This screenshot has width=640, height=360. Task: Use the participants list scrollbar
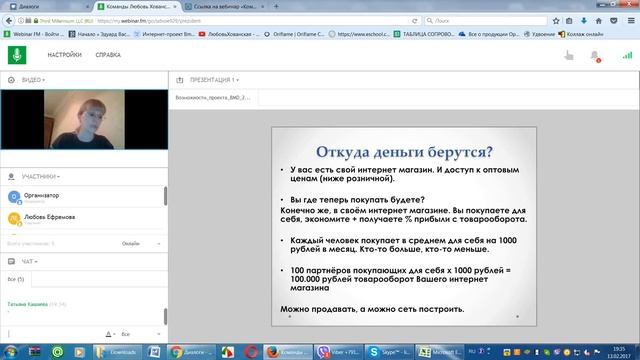pos(165,196)
